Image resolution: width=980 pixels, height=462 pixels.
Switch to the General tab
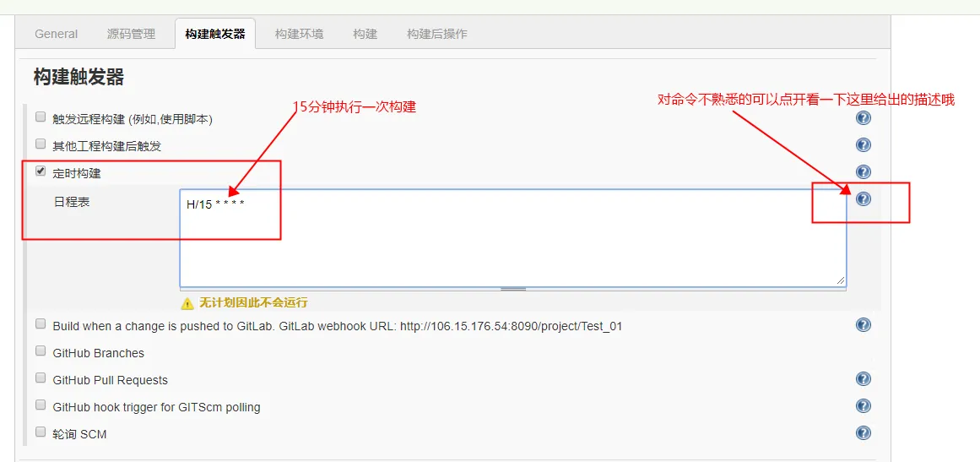(57, 34)
